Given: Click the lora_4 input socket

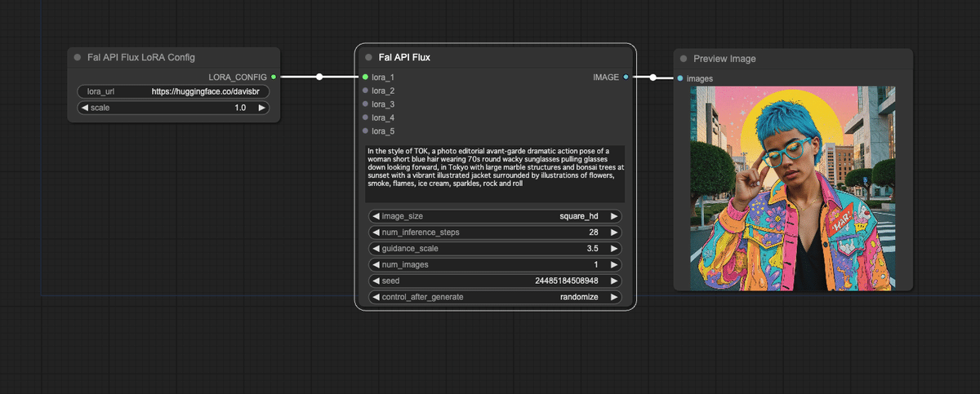Looking at the screenshot, I should coord(365,117).
